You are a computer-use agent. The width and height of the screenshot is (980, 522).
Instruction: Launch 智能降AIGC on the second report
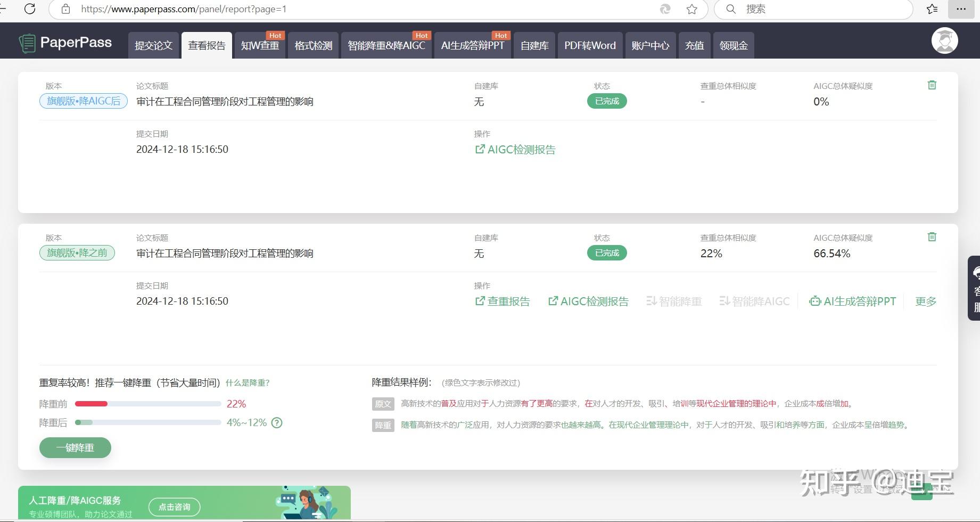point(754,301)
